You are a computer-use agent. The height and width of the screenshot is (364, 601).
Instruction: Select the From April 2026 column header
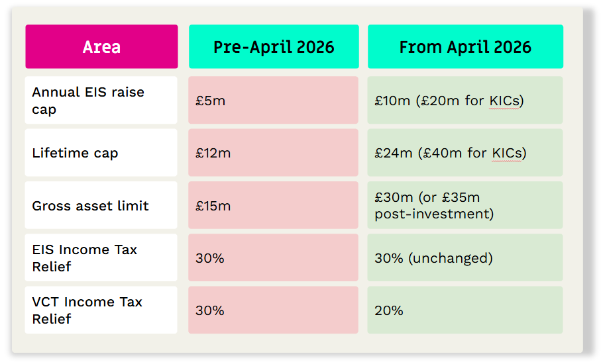tap(465, 47)
